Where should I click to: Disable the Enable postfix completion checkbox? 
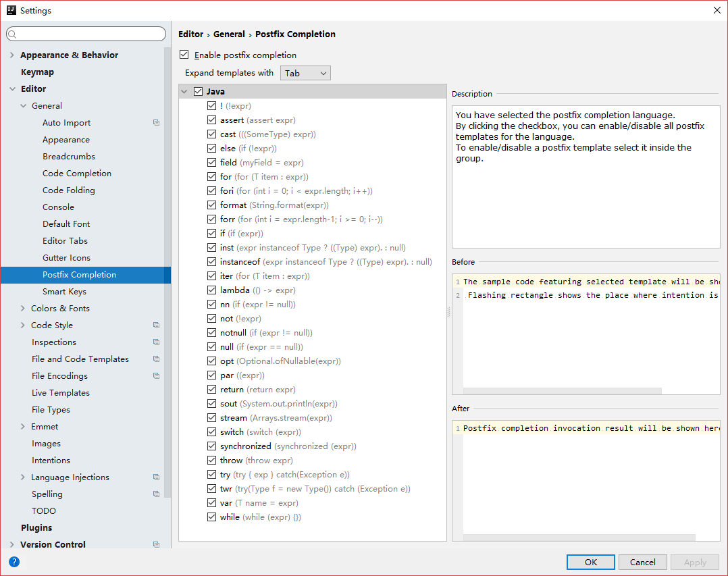[184, 55]
